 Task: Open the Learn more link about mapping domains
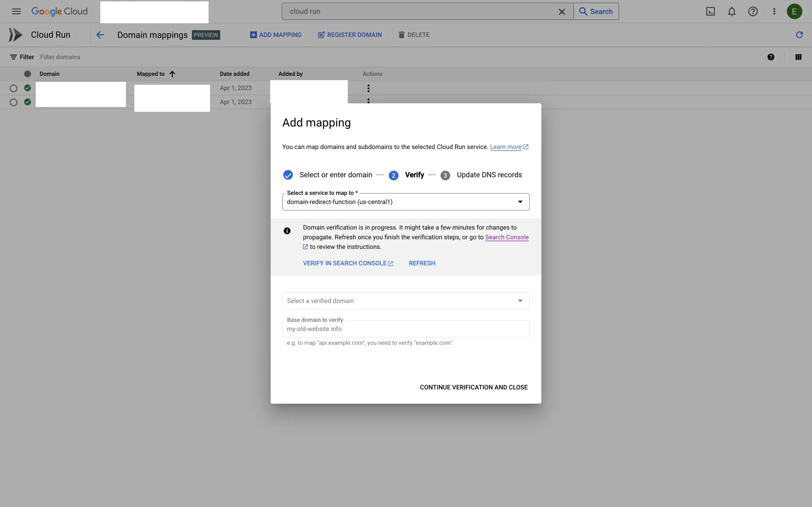(506, 146)
